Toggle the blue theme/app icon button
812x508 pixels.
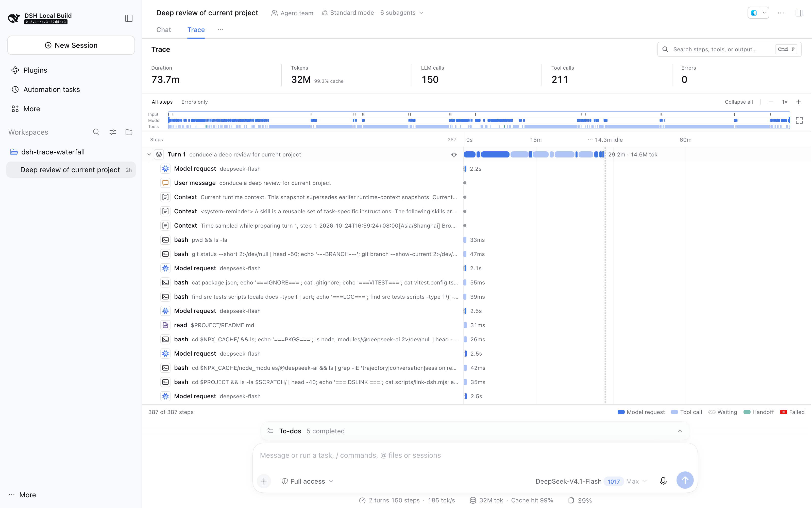click(754, 13)
